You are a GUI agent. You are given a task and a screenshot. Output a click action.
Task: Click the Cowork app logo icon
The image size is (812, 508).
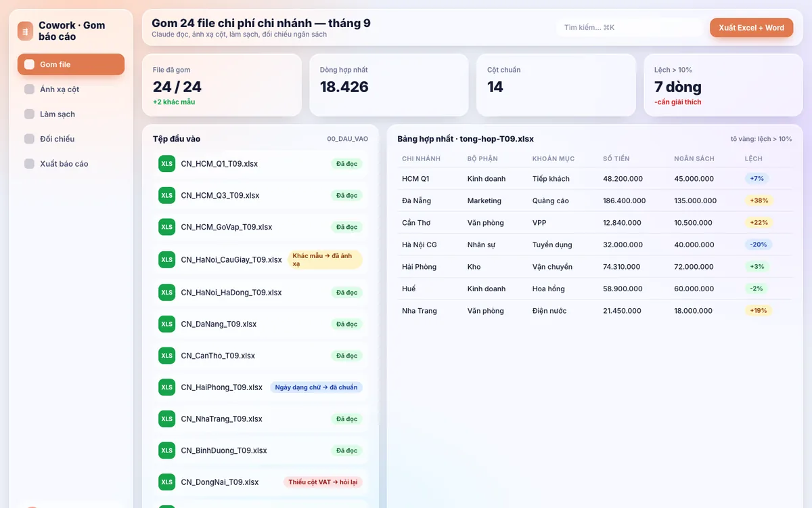[25, 30]
